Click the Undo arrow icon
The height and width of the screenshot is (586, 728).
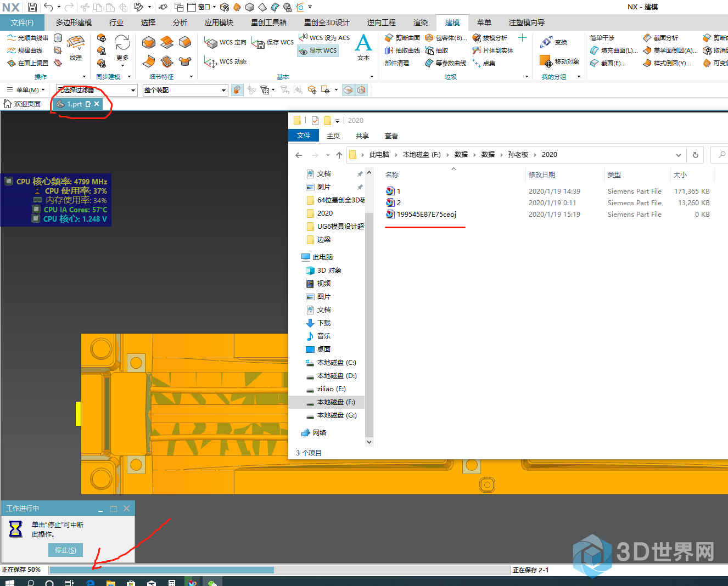48,7
